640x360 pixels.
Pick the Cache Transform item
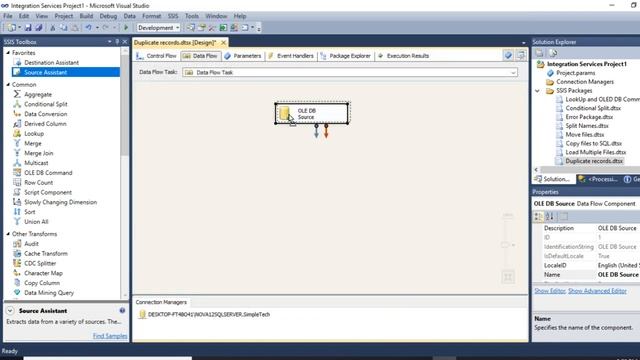(x=46, y=253)
